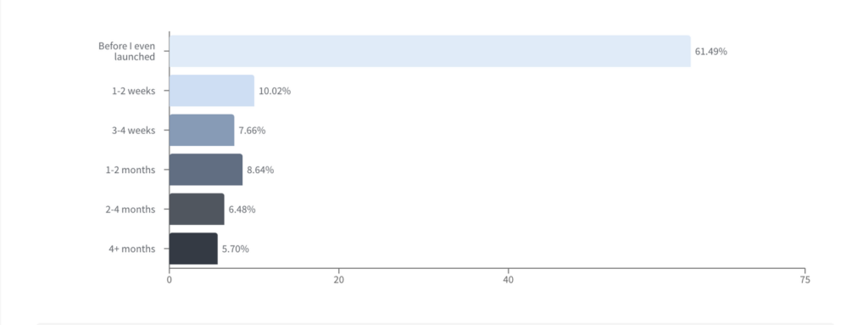Click the 5.70% value label
The image size is (868, 325).
pyautogui.click(x=236, y=249)
